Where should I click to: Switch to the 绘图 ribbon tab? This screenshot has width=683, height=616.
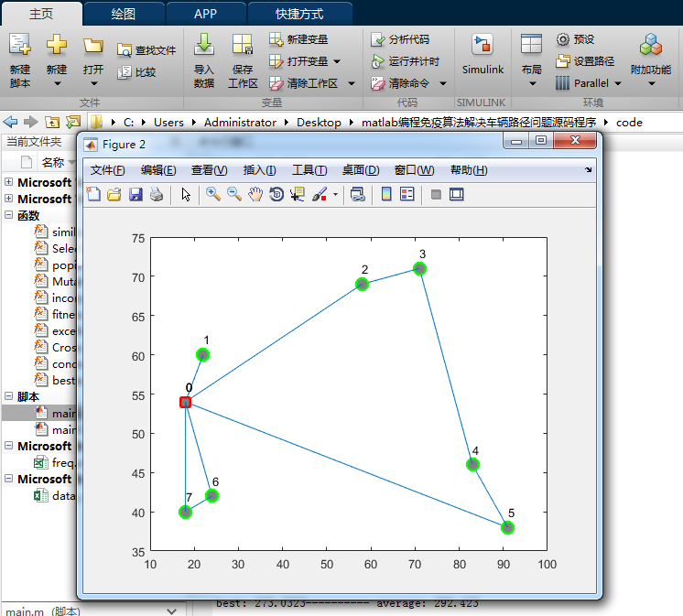pos(124,14)
